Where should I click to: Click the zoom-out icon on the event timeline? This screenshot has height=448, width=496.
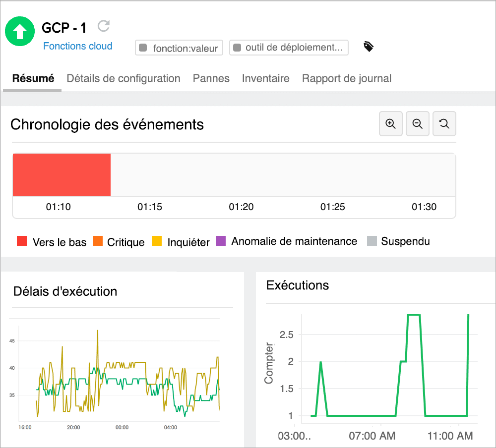tap(418, 124)
